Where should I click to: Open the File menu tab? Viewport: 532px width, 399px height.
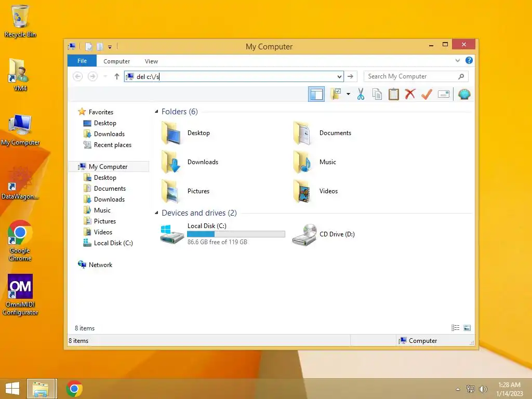pos(82,61)
